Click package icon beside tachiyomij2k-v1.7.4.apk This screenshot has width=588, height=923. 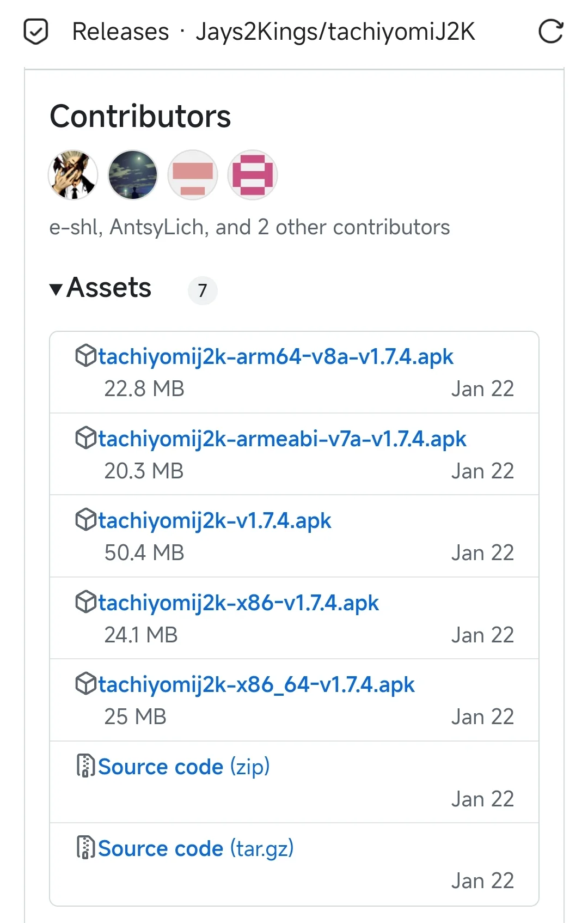pos(85,520)
